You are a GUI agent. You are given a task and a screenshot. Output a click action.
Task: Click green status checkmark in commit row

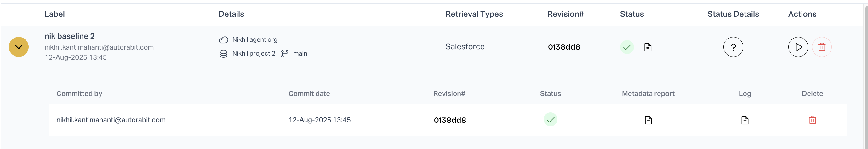click(x=550, y=120)
